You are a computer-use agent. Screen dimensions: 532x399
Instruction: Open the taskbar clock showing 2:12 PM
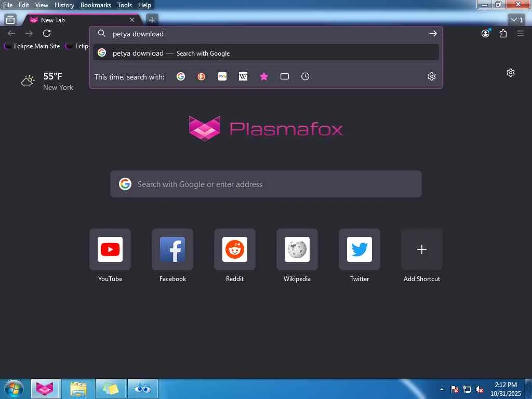tap(506, 389)
